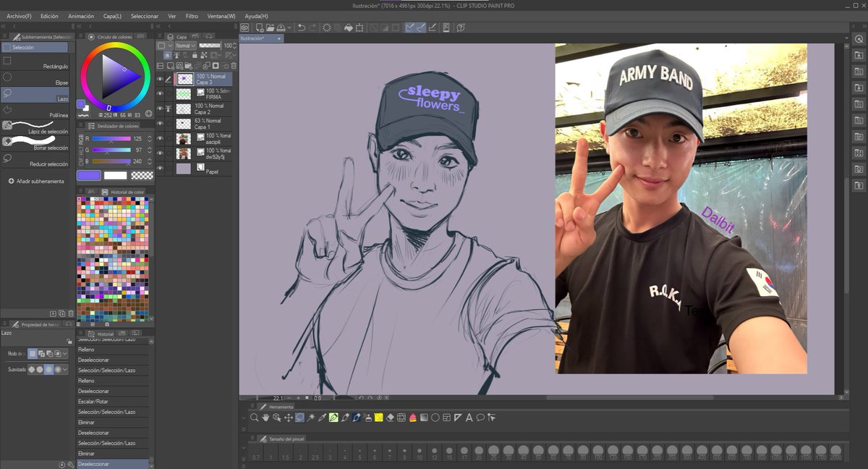Click the canvas horizontal scrollbar
The height and width of the screenshot is (469, 868).
[x=629, y=397]
